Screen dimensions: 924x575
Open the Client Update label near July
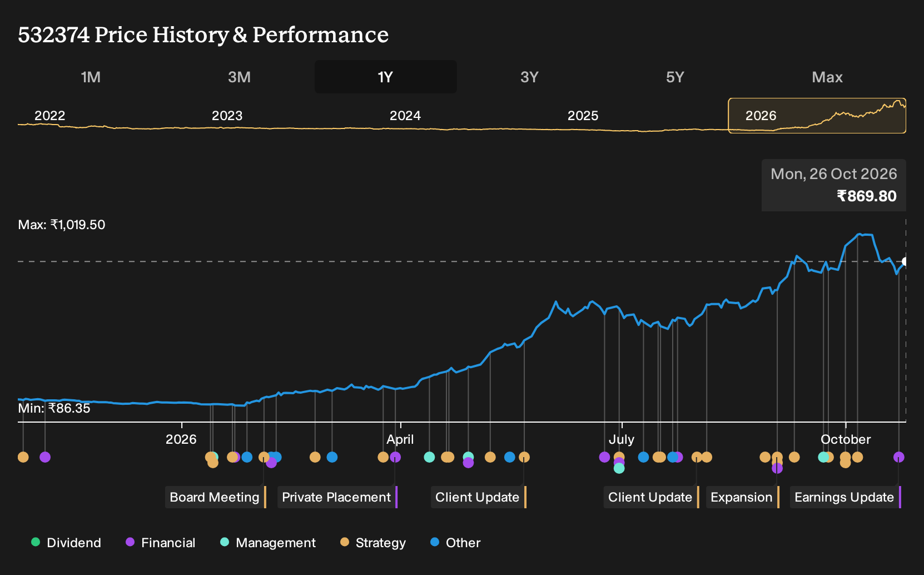point(652,497)
